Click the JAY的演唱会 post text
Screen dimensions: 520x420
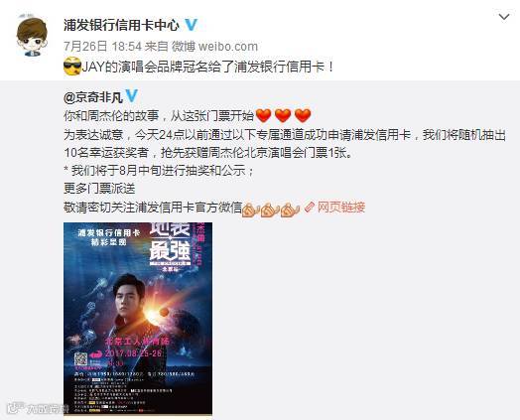coord(207,67)
